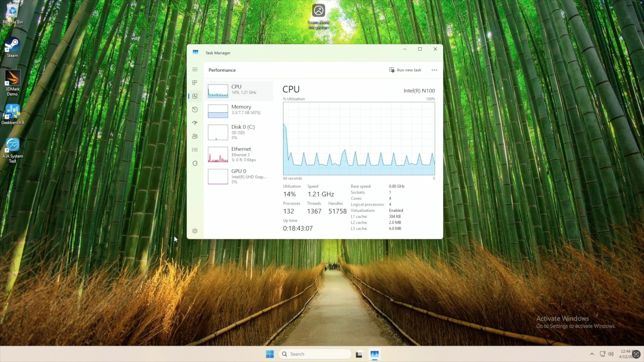The height and width of the screenshot is (362, 644).
Task: Open Task Manager settings gear
Action: (195, 231)
